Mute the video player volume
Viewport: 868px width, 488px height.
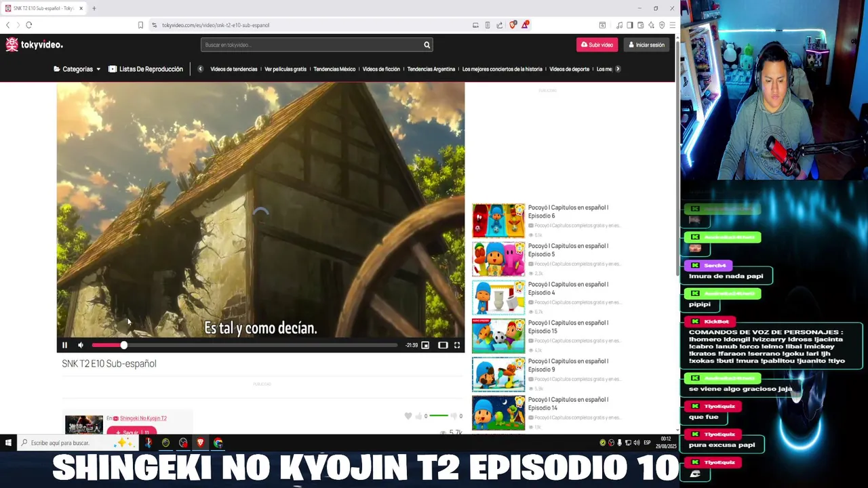click(81, 346)
